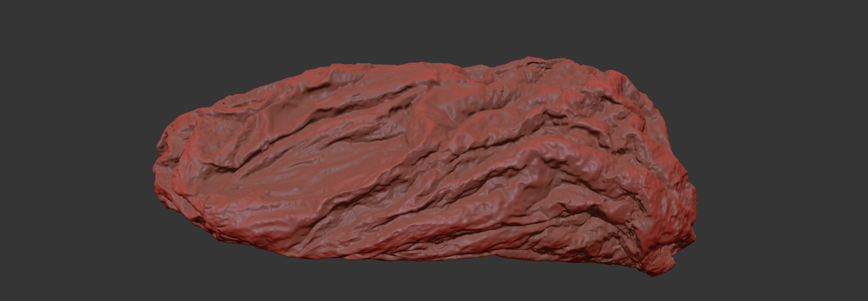The height and width of the screenshot is (301, 868).
Task: Click the background above the sculpted mesh
Action: [420, 29]
